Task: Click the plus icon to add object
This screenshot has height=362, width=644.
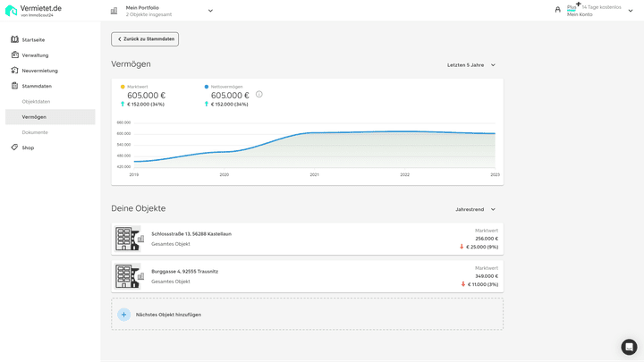Action: [x=124, y=315]
